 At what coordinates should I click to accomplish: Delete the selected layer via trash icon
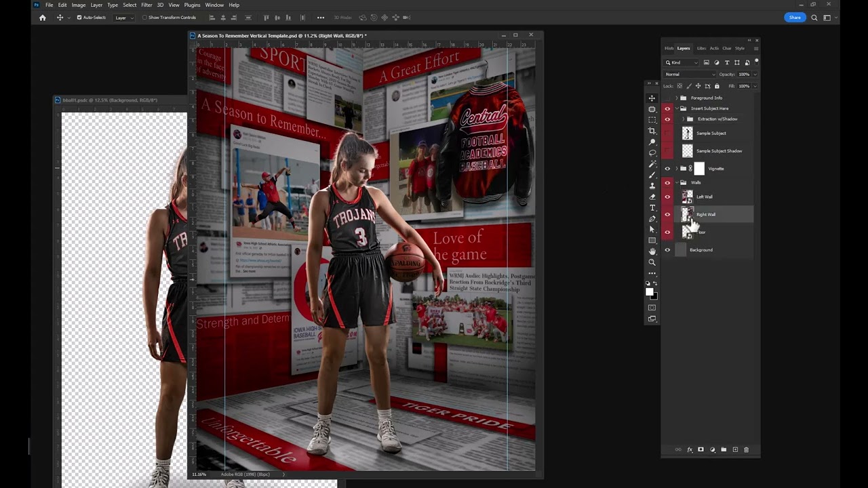(746, 449)
